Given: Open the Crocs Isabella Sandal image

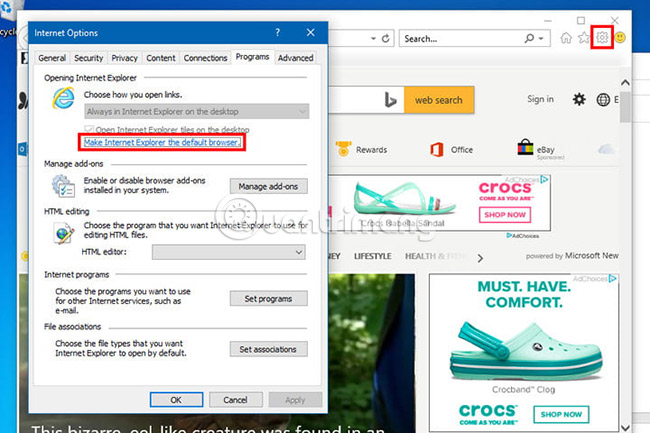Looking at the screenshot, I should pyautogui.click(x=404, y=199).
